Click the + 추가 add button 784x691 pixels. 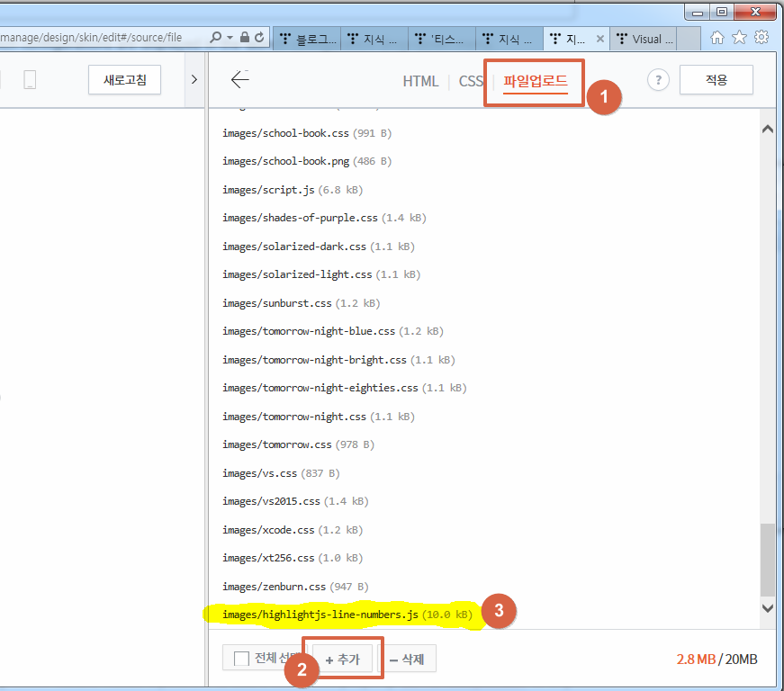point(343,660)
